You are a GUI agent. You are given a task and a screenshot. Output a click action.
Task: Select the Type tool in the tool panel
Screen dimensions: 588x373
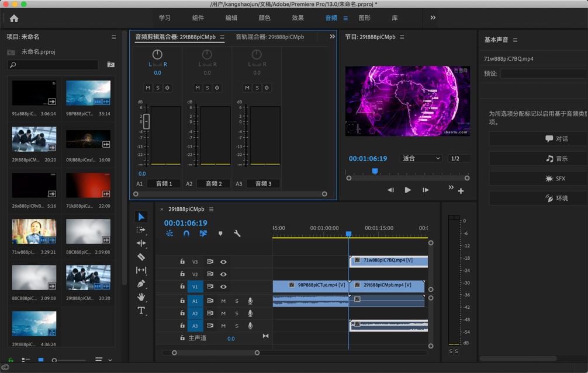coord(140,311)
